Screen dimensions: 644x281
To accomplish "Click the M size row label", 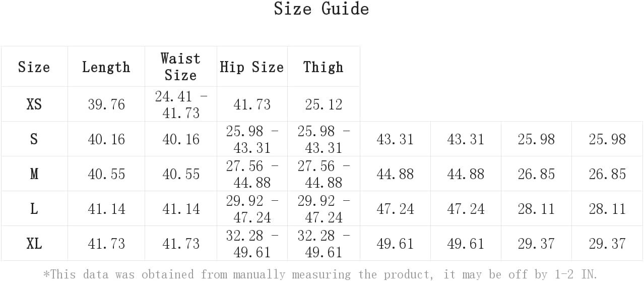I will tap(34, 174).
